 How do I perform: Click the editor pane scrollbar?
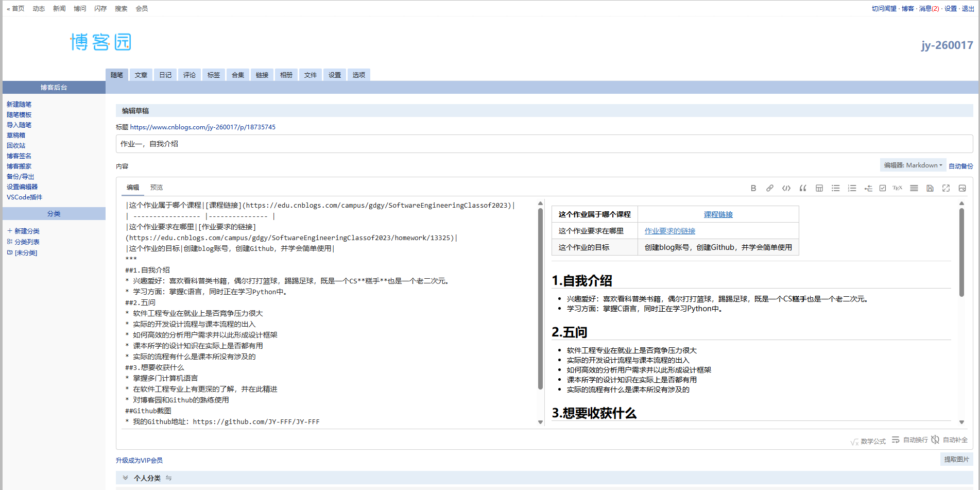click(x=540, y=299)
